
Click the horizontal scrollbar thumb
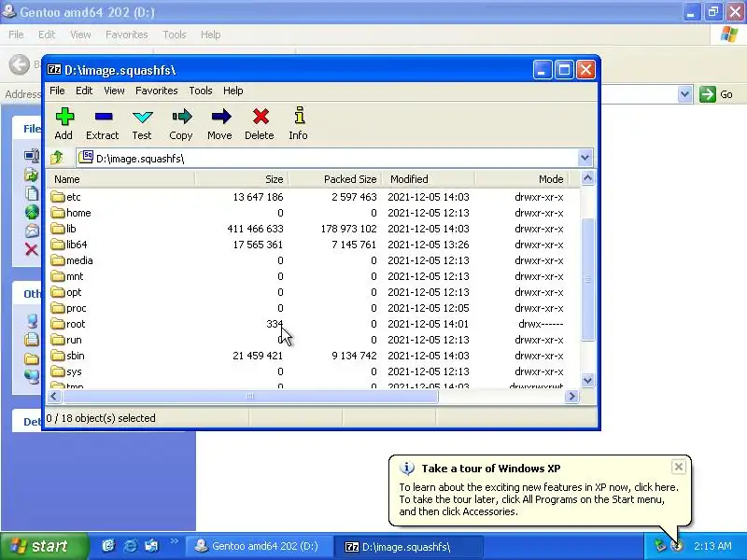click(x=249, y=396)
